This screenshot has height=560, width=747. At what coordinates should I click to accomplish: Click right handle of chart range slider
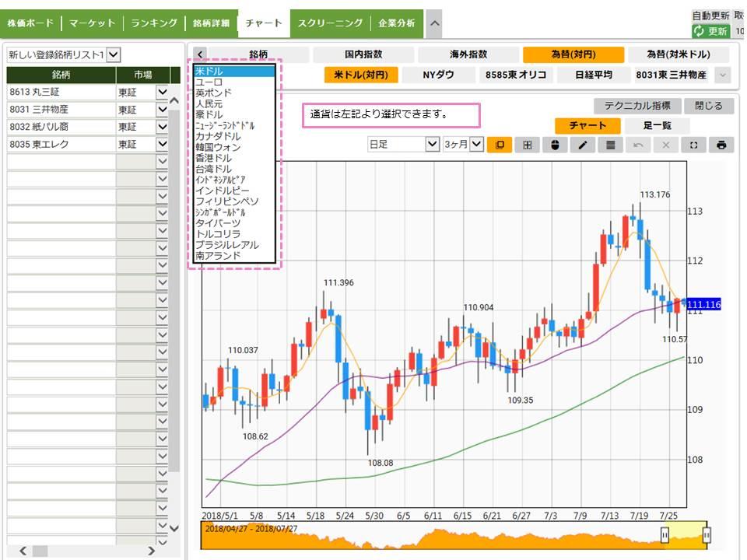coord(707,535)
